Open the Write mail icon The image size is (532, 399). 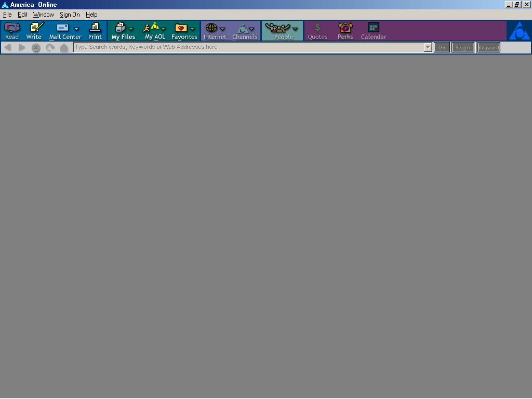click(x=34, y=30)
